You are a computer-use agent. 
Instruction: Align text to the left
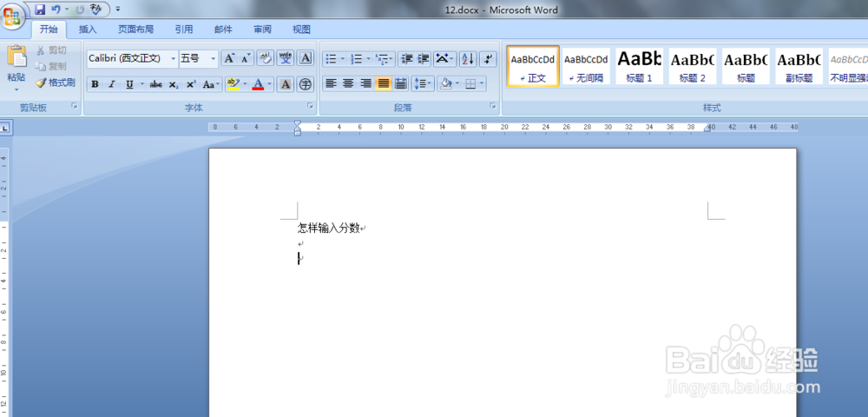(x=331, y=83)
